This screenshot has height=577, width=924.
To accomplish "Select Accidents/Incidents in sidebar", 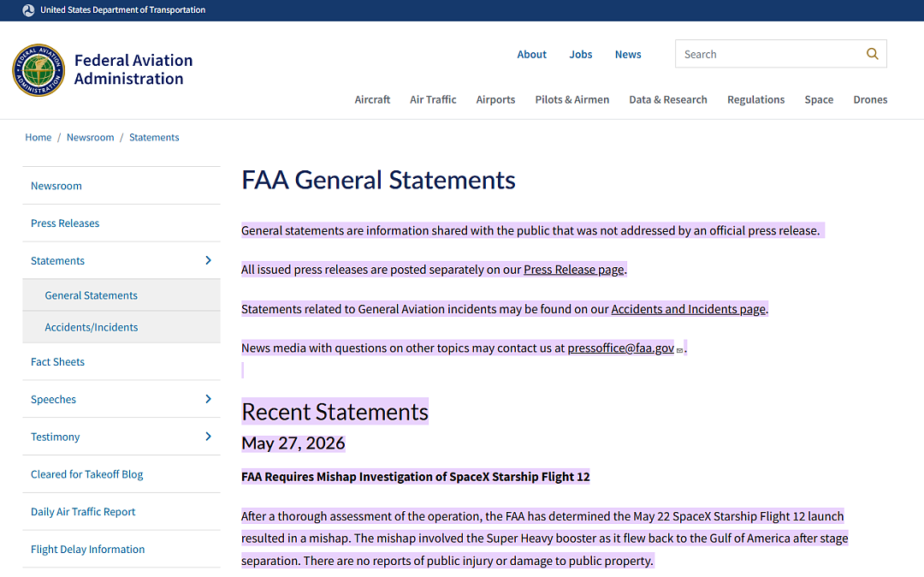I will click(92, 327).
